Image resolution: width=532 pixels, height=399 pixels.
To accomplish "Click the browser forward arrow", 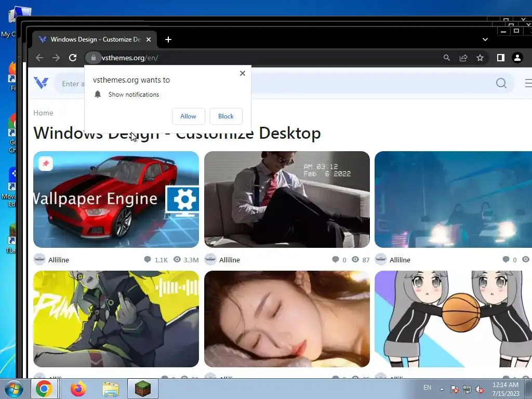I will (56, 58).
